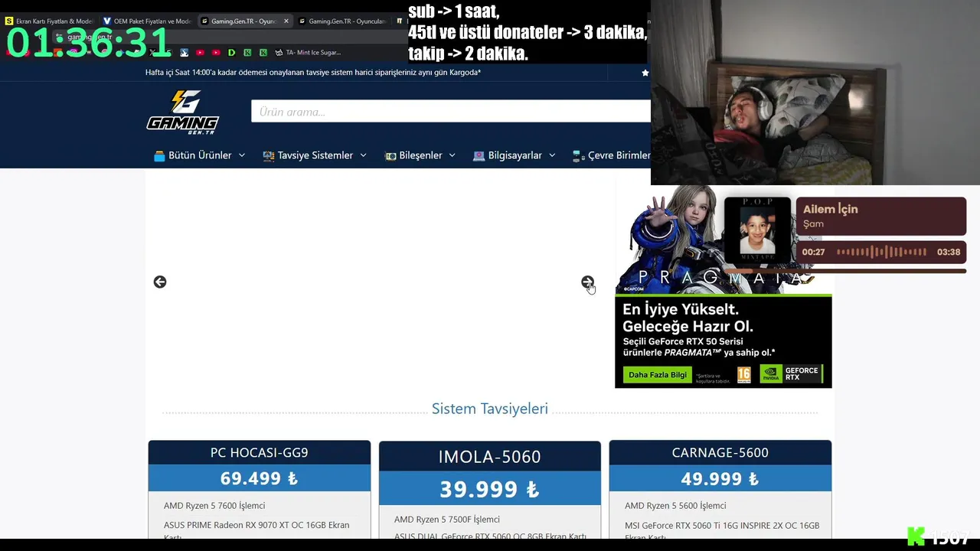Click total duration '03:38' in player

(x=949, y=252)
